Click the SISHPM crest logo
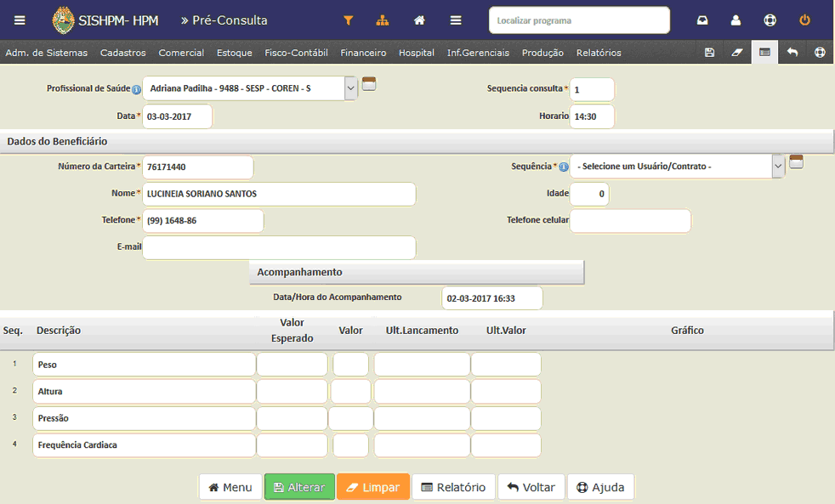 click(x=64, y=20)
